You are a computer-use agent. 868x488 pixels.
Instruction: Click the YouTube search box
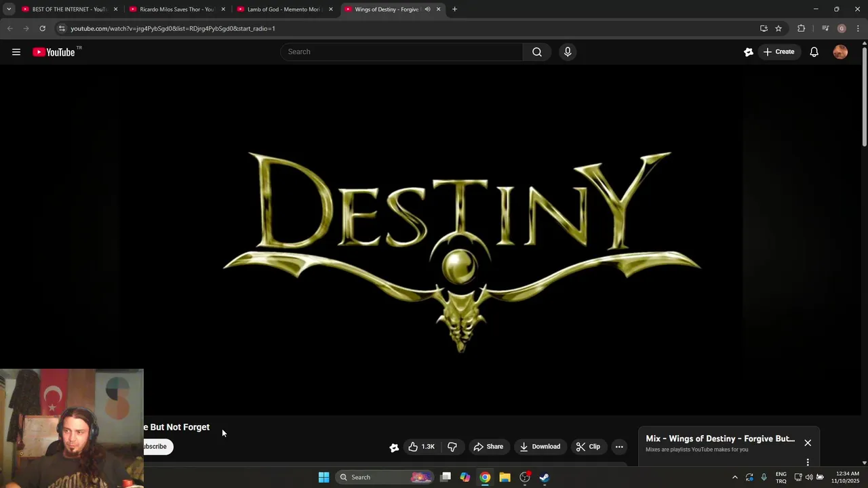tap(401, 52)
